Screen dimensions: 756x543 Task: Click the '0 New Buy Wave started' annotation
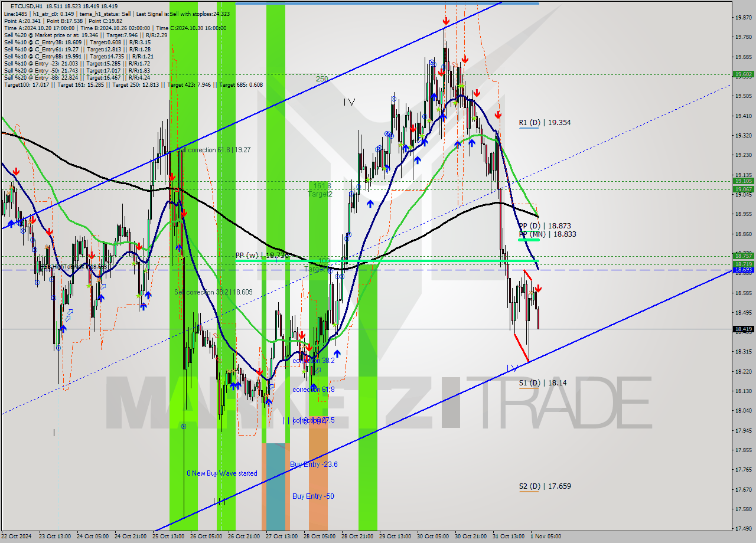222,473
